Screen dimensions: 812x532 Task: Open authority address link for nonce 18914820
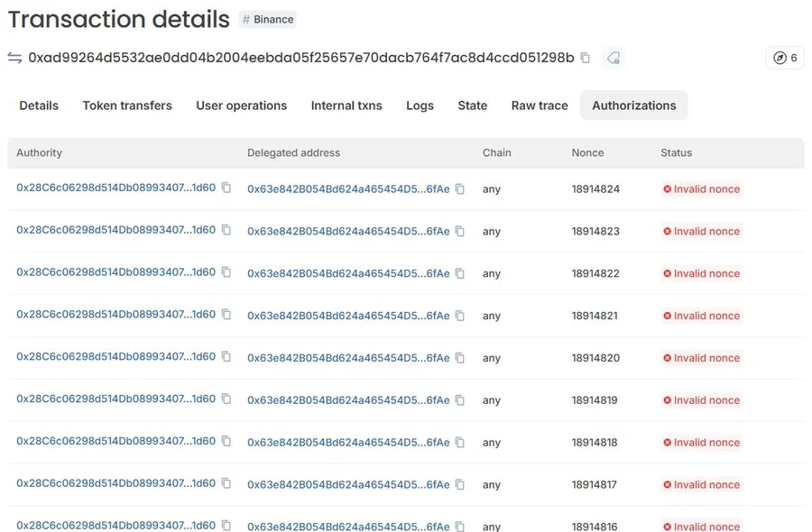[116, 356]
